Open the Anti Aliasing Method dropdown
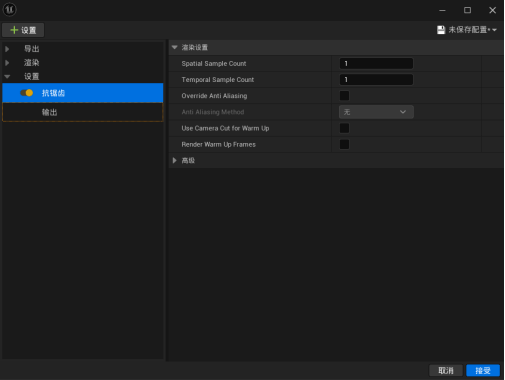The height and width of the screenshot is (380, 505). coord(376,112)
